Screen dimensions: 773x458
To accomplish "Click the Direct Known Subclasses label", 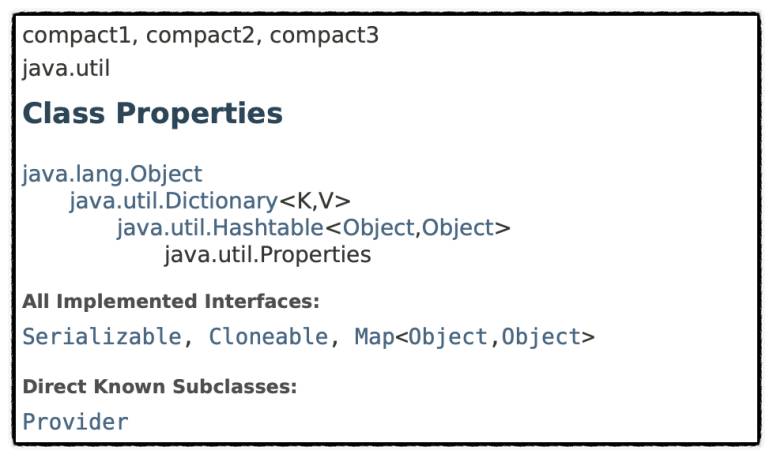I will 160,387.
